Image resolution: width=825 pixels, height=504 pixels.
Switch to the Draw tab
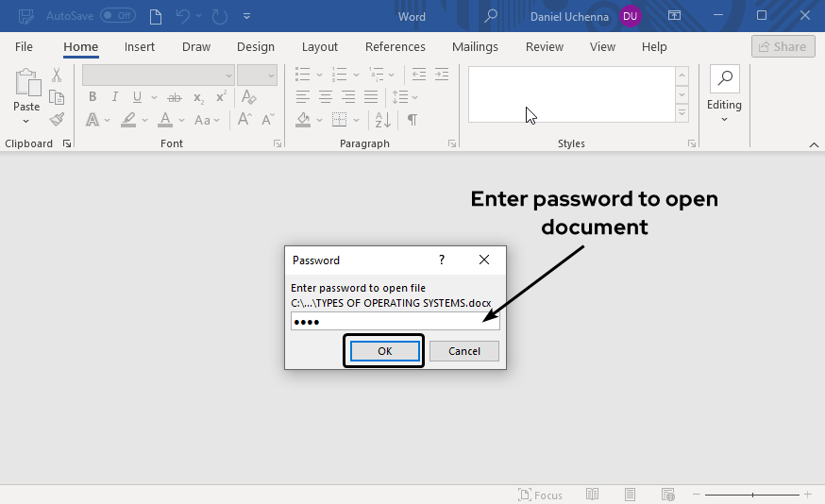[x=196, y=47]
